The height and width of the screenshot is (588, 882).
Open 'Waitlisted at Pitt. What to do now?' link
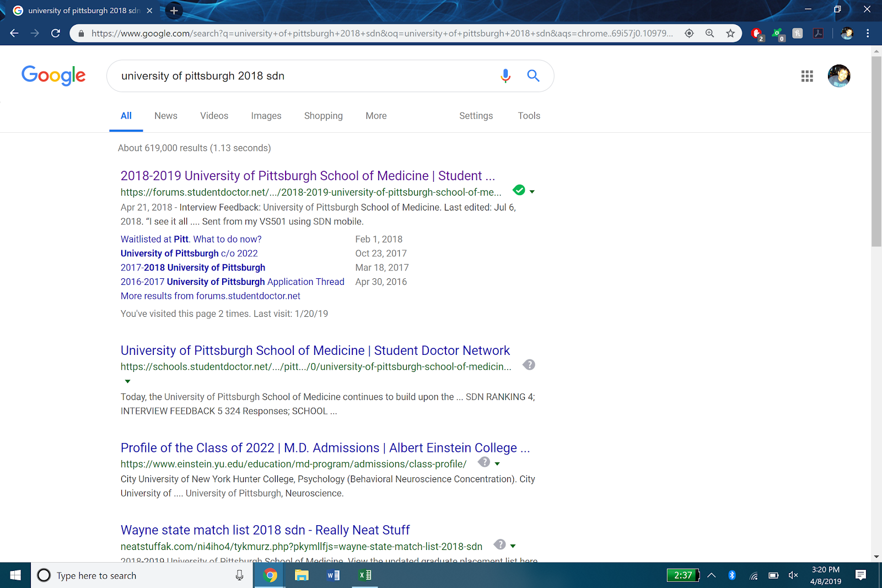pos(191,239)
